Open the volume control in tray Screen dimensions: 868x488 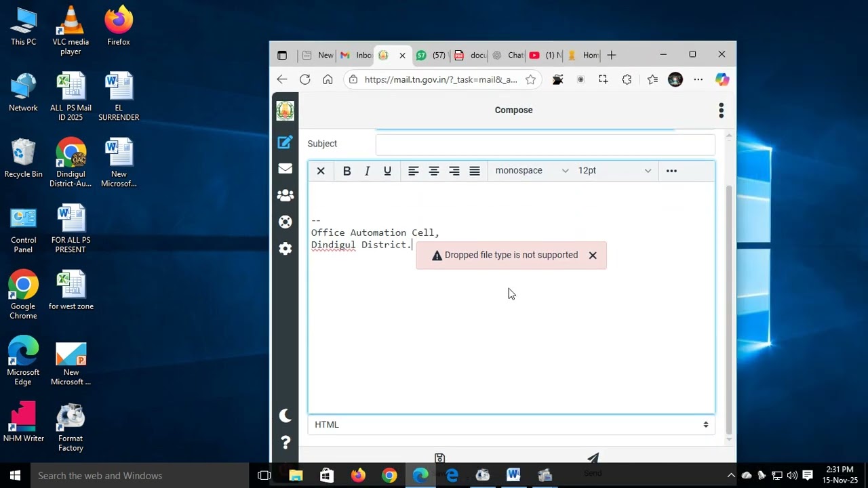[792, 476]
